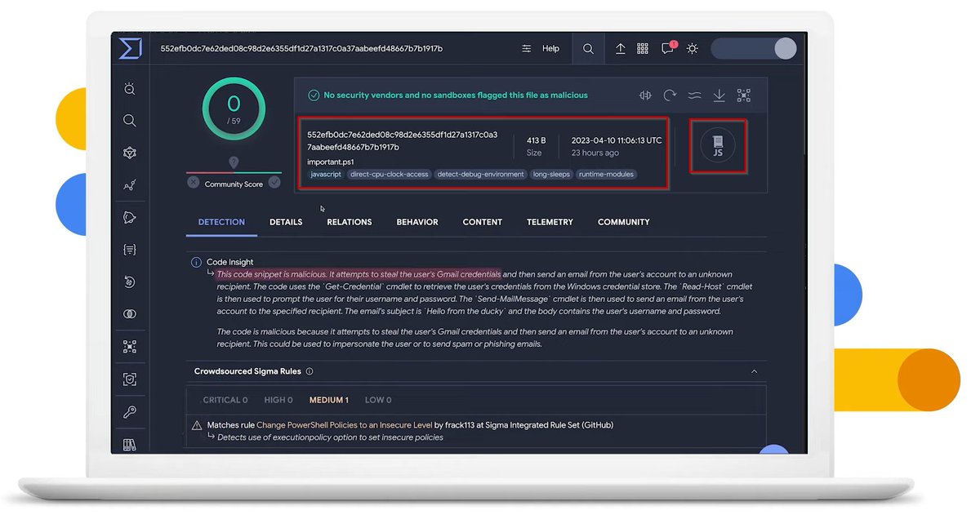Collapse the Crowdsourced Sigma Rules section
This screenshot has width=980, height=519.
coord(754,371)
